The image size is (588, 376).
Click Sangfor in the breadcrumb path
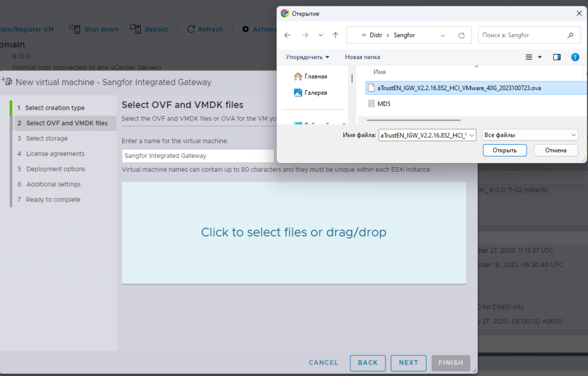tap(404, 35)
